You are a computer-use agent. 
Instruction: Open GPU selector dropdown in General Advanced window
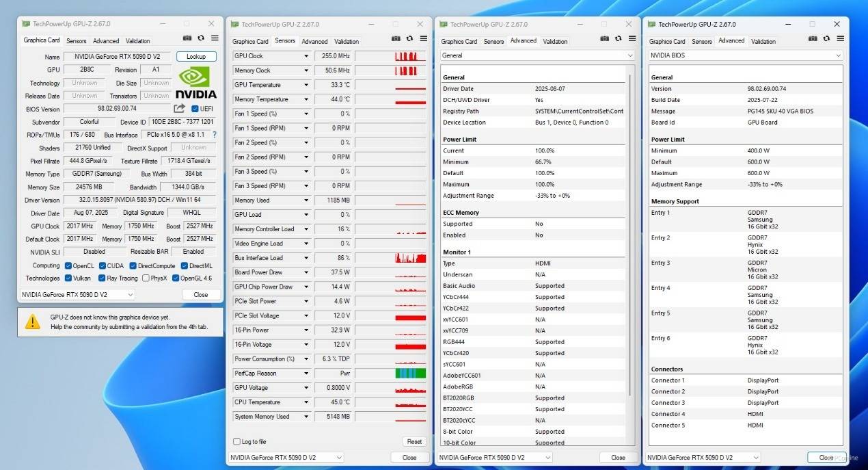pyautogui.click(x=494, y=457)
